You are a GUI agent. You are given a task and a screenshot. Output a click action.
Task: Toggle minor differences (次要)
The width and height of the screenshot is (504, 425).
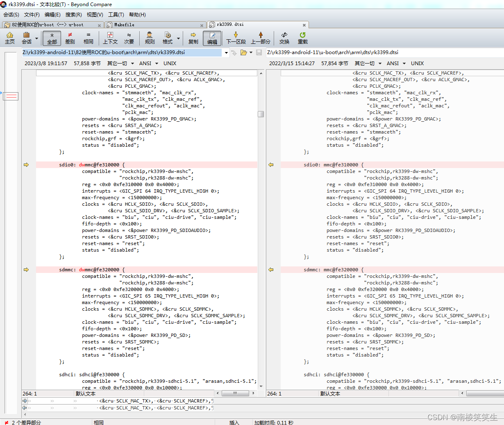[129, 38]
